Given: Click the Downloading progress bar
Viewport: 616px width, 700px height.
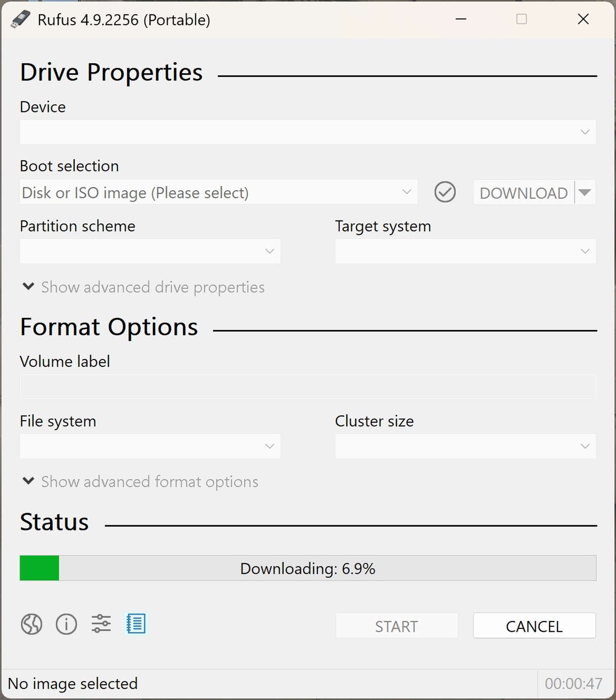Looking at the screenshot, I should coord(307,568).
